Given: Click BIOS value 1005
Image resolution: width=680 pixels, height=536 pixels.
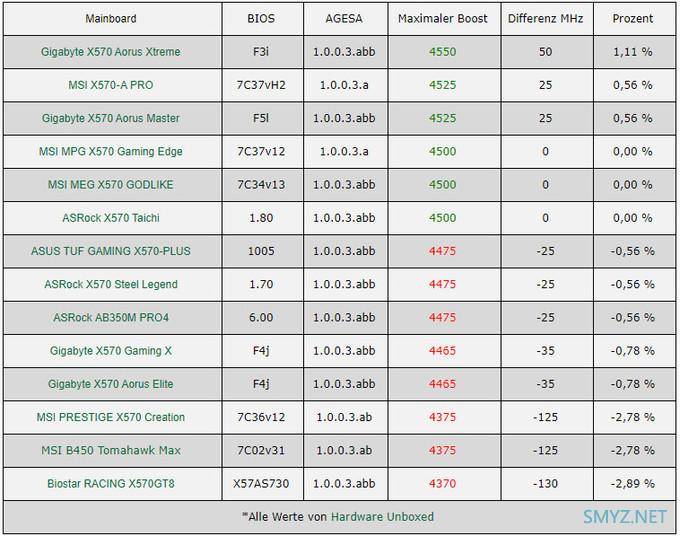Looking at the screenshot, I should (261, 251).
